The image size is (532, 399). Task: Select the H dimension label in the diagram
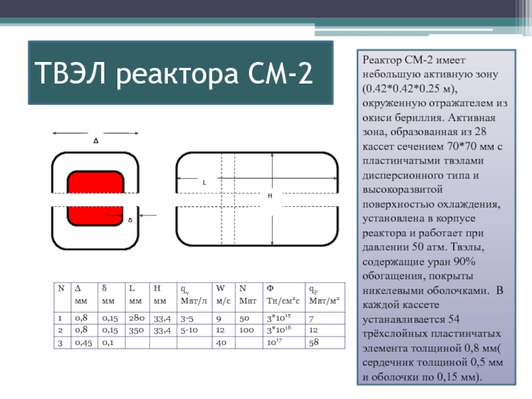[270, 197]
